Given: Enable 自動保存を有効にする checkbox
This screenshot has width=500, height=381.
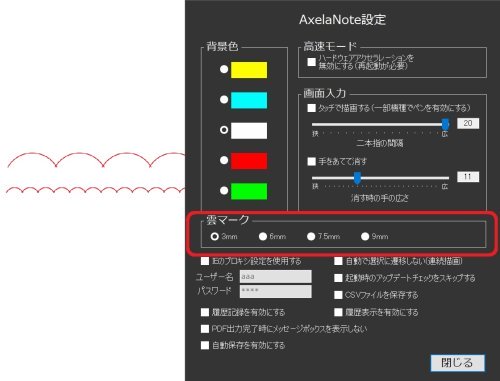Looking at the screenshot, I should coord(205,345).
